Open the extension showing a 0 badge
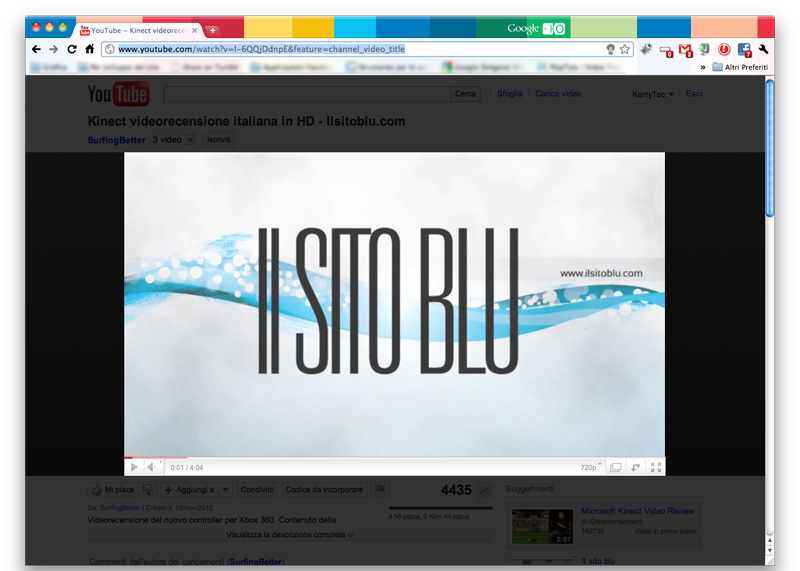The width and height of the screenshot is (800, 571). tap(666, 51)
